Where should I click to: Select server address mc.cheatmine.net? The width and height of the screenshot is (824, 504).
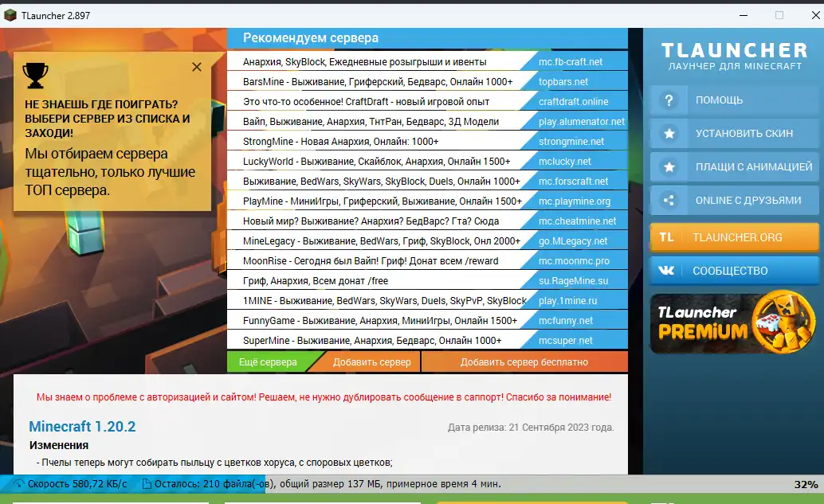coord(577,221)
